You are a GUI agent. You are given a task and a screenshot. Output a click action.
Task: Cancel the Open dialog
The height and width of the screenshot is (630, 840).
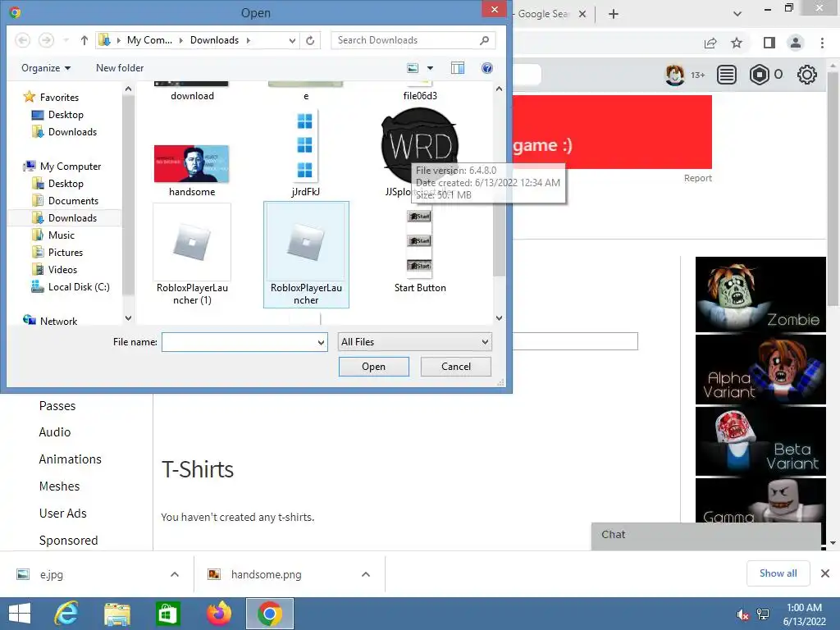456,367
